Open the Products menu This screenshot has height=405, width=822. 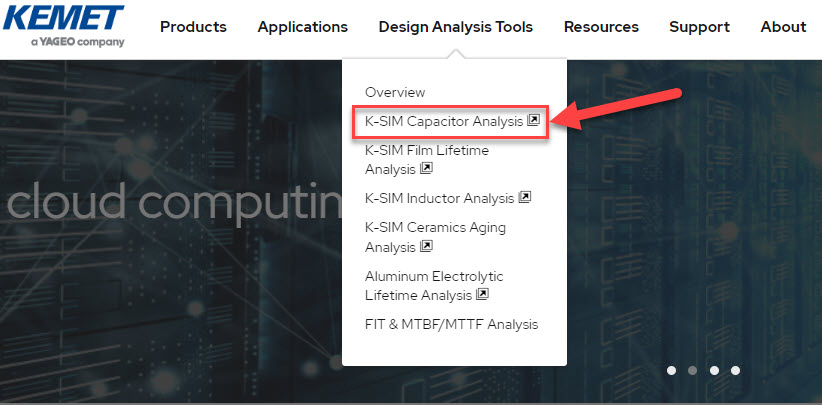(x=193, y=27)
